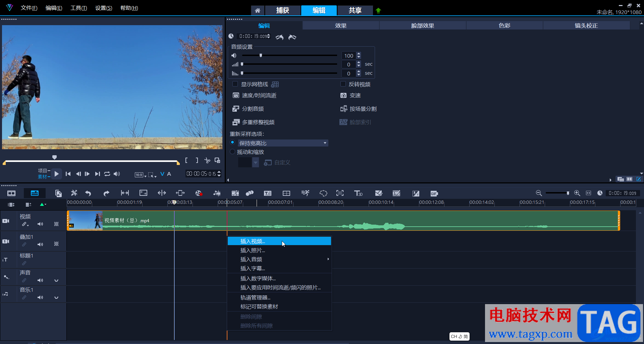The image size is (644, 344).
Task: Click the Undo arrow in the timeline toolbar
Action: point(88,193)
